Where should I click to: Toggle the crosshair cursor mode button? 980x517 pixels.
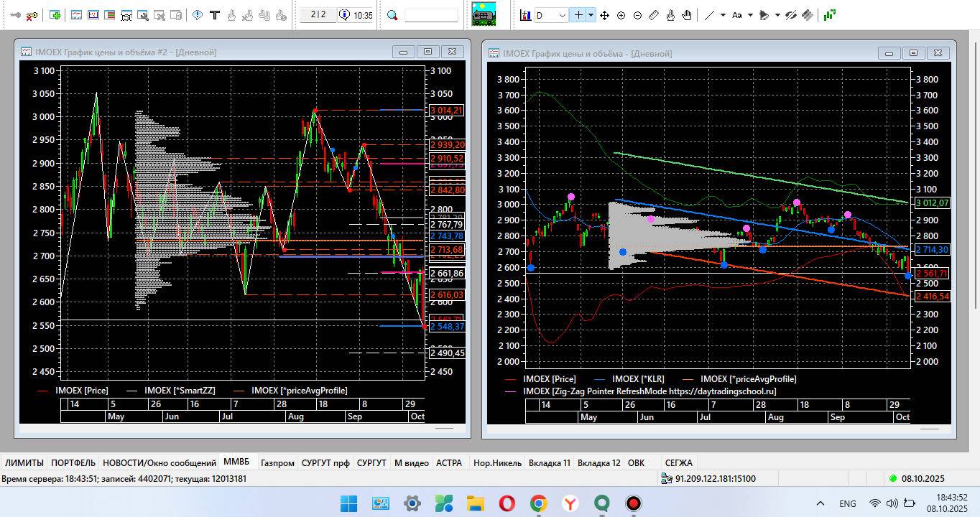(578, 15)
